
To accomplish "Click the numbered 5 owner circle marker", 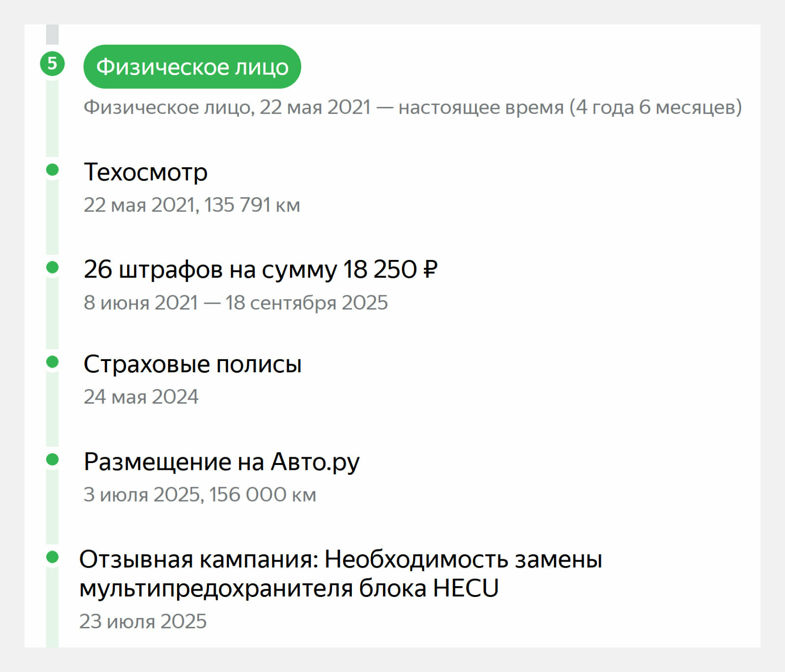I will (x=52, y=63).
